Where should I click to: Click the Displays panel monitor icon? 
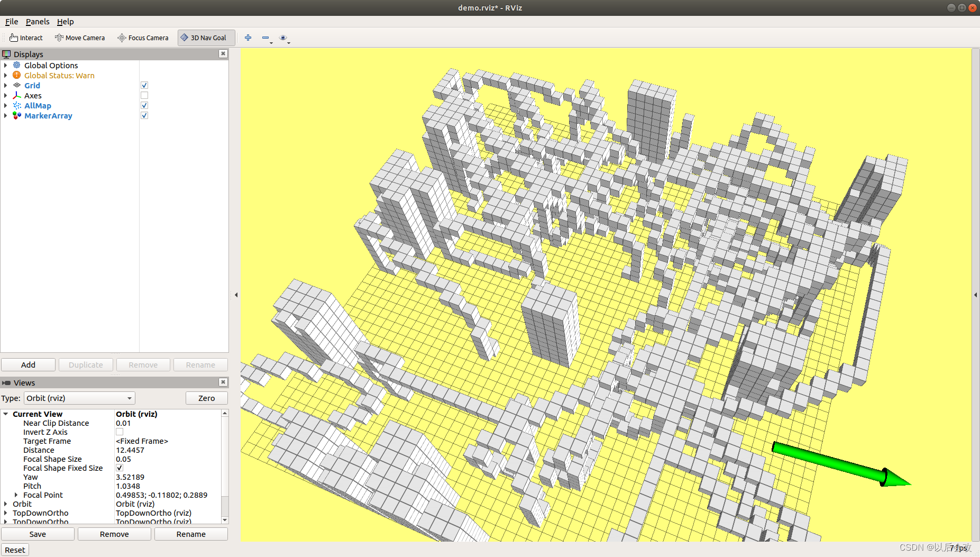6,54
